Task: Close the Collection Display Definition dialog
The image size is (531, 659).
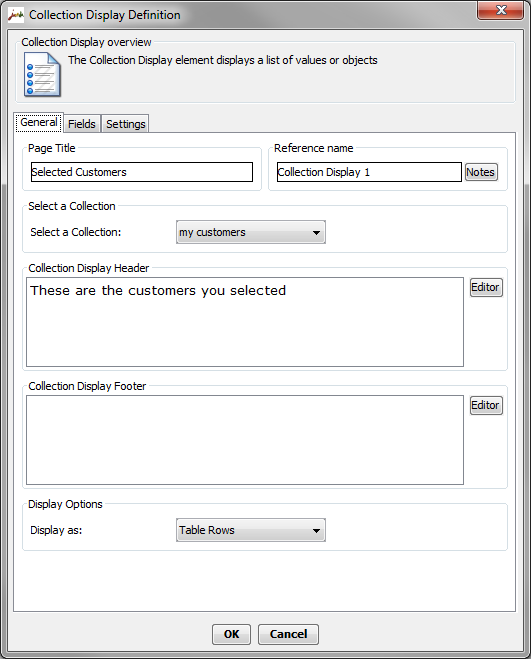Action: (500, 10)
